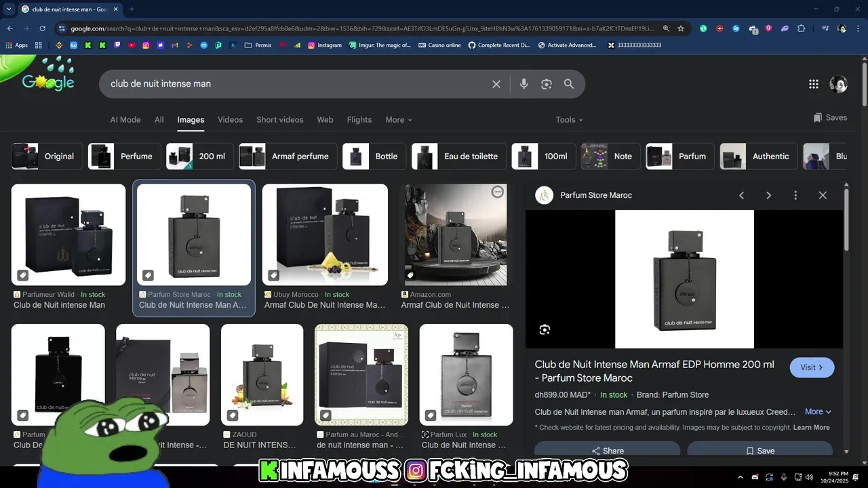Close the Parfum Store Maroc preview panel
The width and height of the screenshot is (868, 488).
click(823, 195)
